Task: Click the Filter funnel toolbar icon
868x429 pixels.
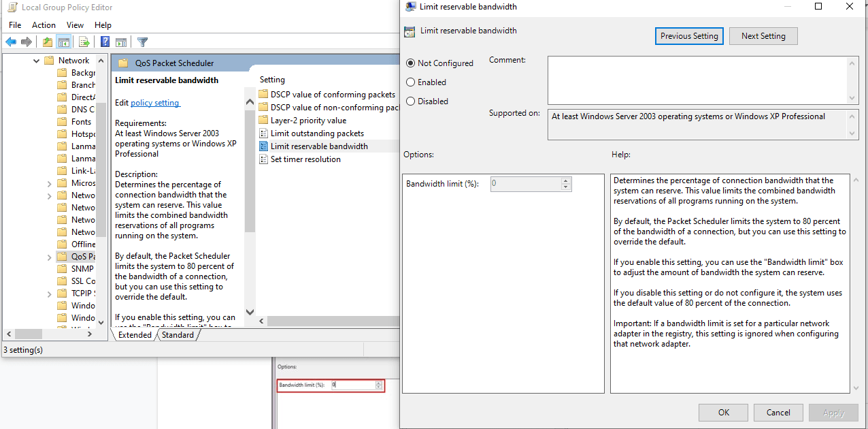Action: coord(142,42)
